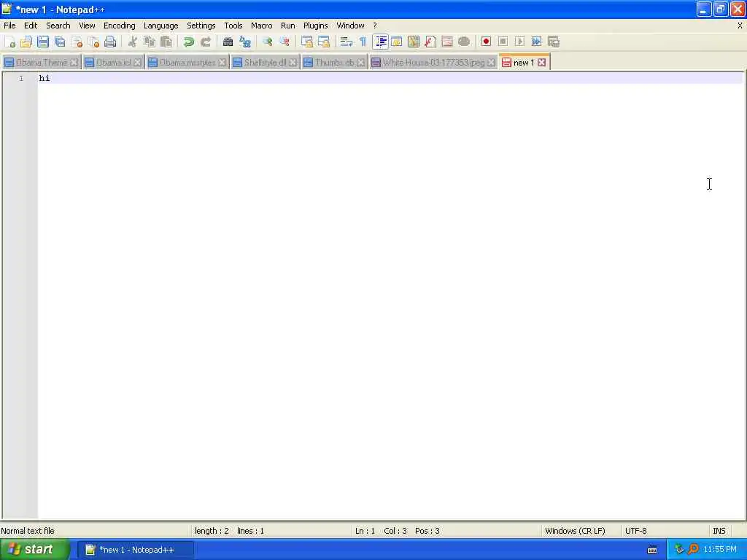The width and height of the screenshot is (747, 560).
Task: Click the Stop macro recording icon
Action: [x=503, y=42]
